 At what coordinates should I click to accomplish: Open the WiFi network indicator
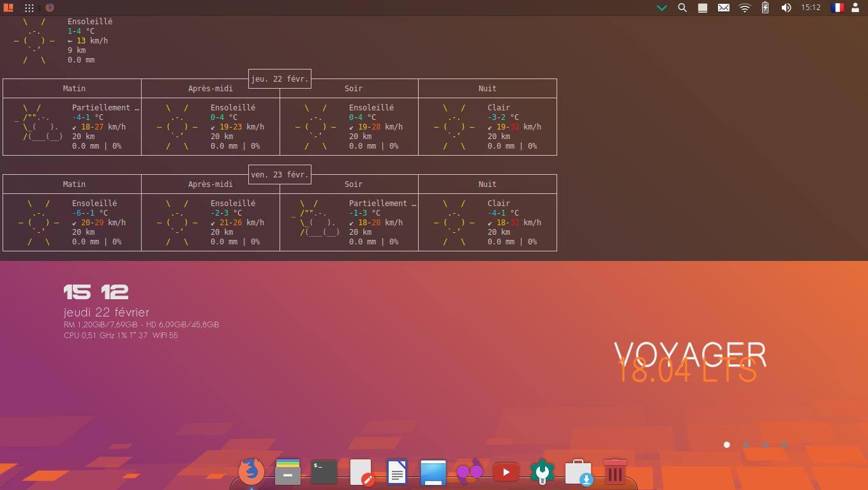745,8
